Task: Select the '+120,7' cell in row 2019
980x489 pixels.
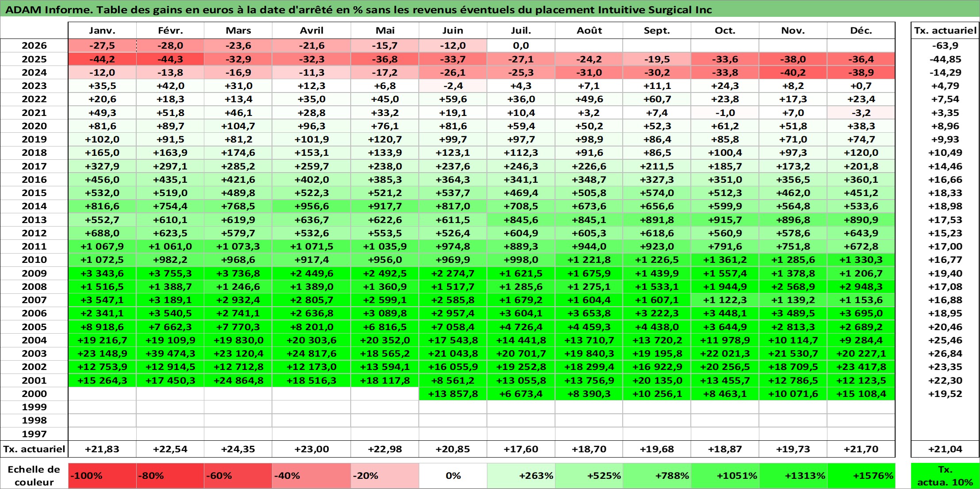Action: coord(385,139)
